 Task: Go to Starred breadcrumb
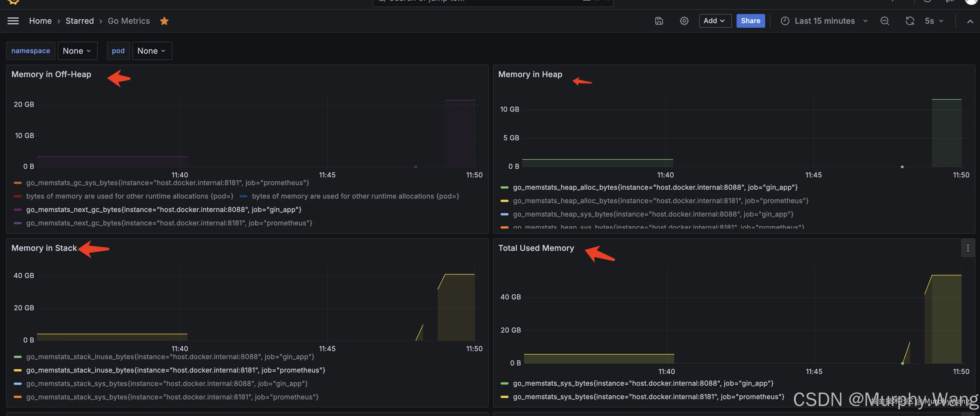[x=79, y=21]
